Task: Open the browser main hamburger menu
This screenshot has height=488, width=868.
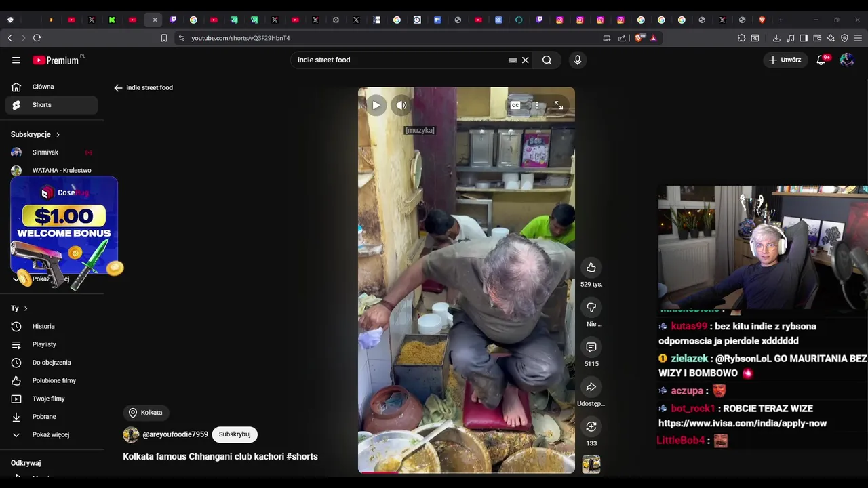Action: 859,38
